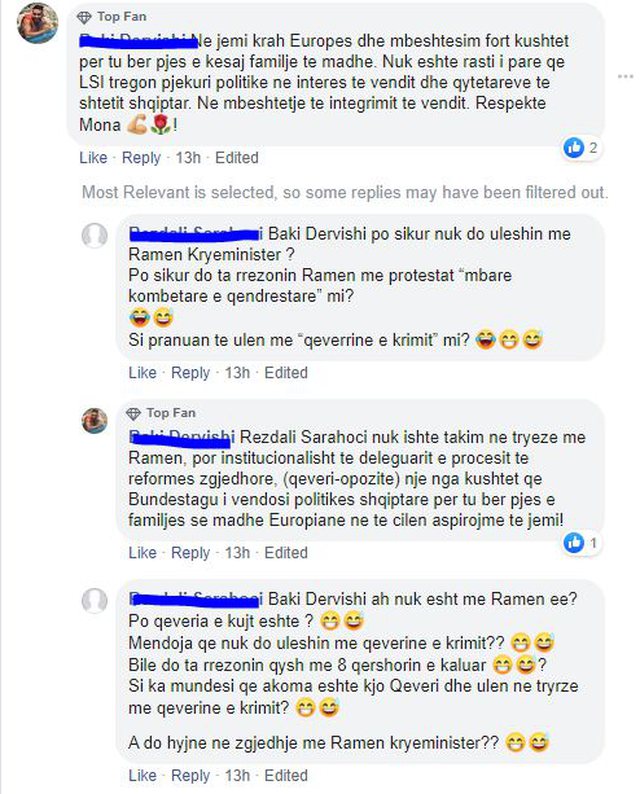The image size is (640, 794).
Task: Click the diamond Top Fan badge on first comment
Action: 84,18
